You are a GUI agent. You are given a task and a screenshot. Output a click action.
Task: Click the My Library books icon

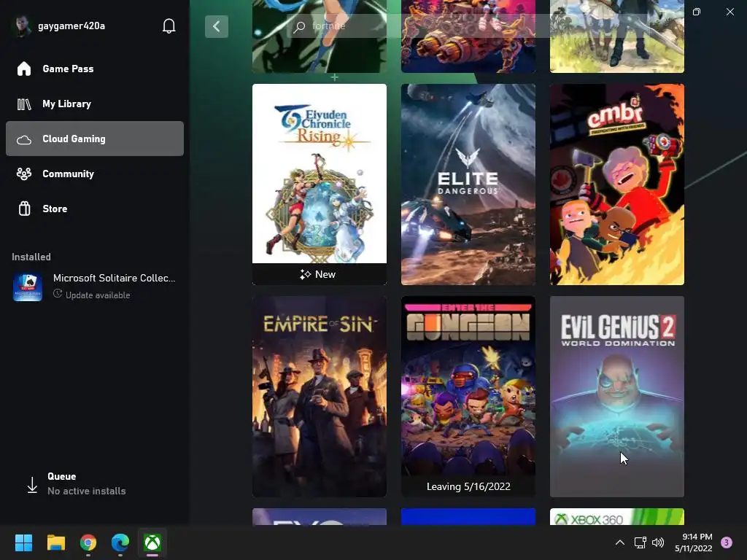[24, 104]
